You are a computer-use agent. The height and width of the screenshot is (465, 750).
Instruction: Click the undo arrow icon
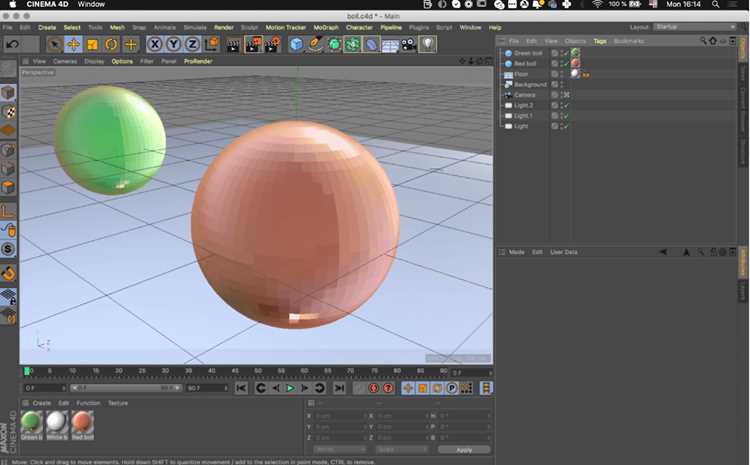tap(13, 44)
